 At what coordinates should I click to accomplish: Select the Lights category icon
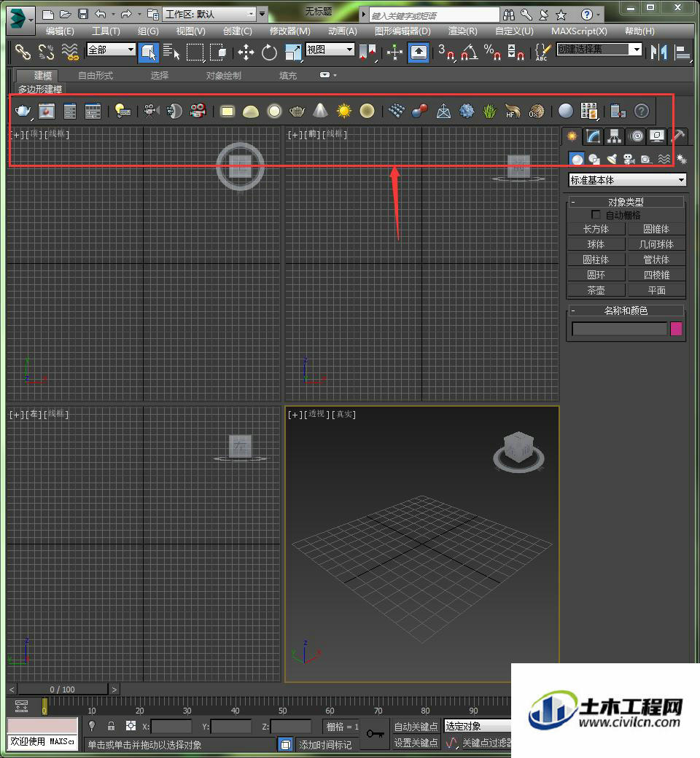[612, 159]
